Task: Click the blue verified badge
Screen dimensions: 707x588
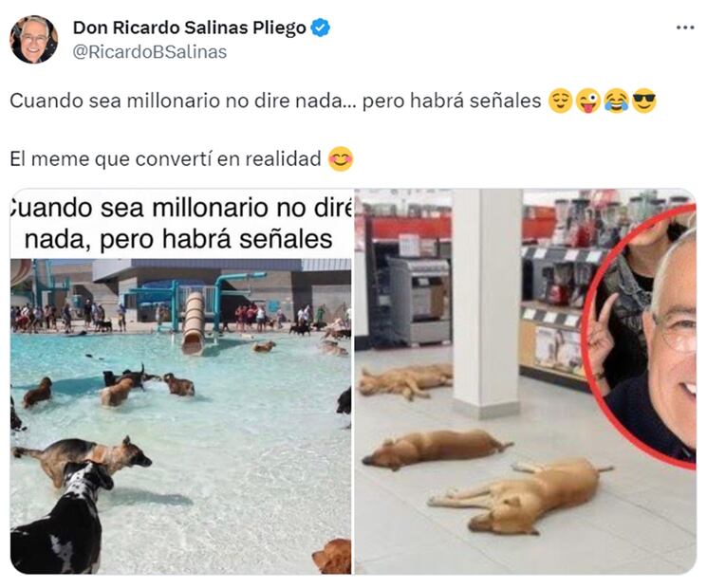Action: [321, 28]
